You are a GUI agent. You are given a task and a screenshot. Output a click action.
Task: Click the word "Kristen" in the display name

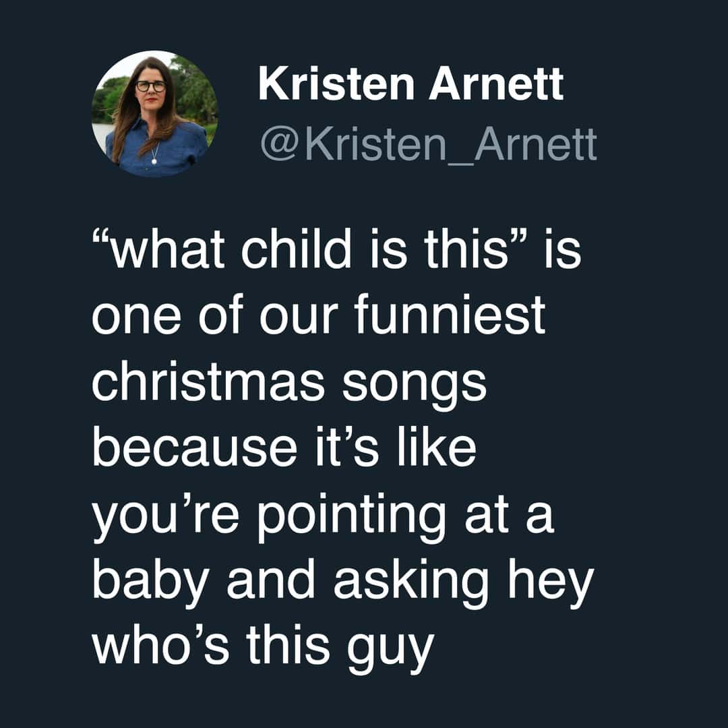[330, 86]
